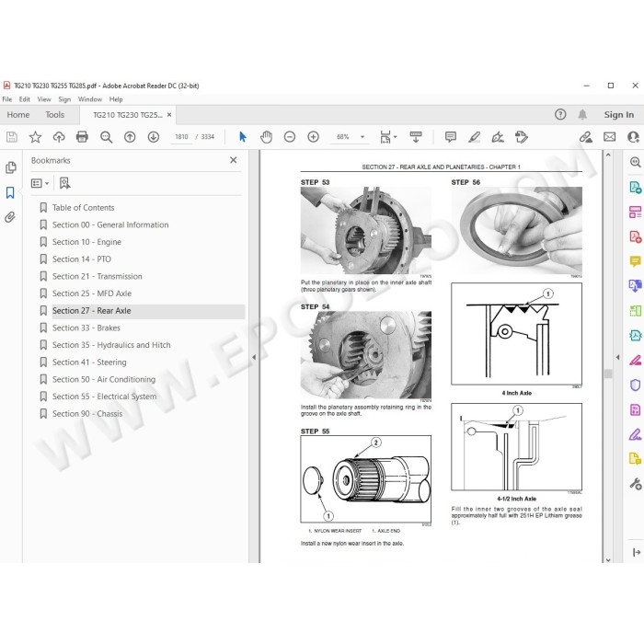Go to next page arrow
This screenshot has width=644, height=644.
coord(154,137)
